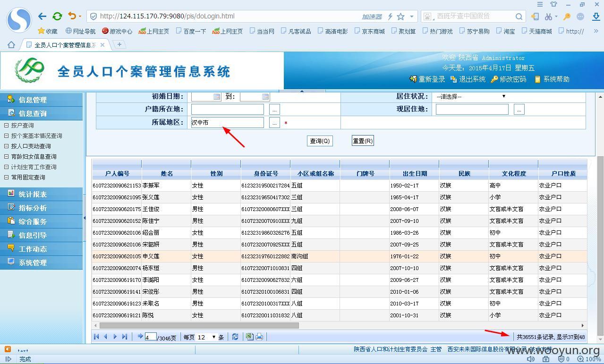Expand the bookmarks overflow chevron
Viewport: 604px width, 364px height.
click(x=596, y=31)
